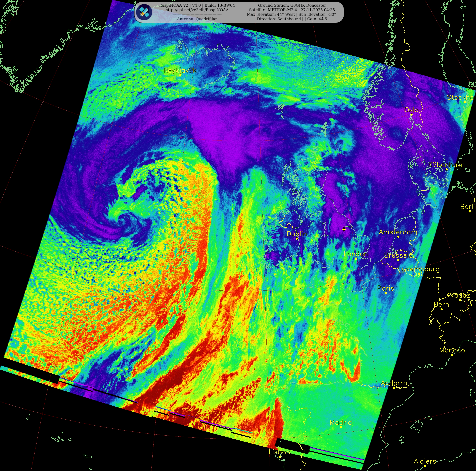Screen dimensions: 476x471
Task: Click the Lisbon city marker dot
Action: (280, 456)
